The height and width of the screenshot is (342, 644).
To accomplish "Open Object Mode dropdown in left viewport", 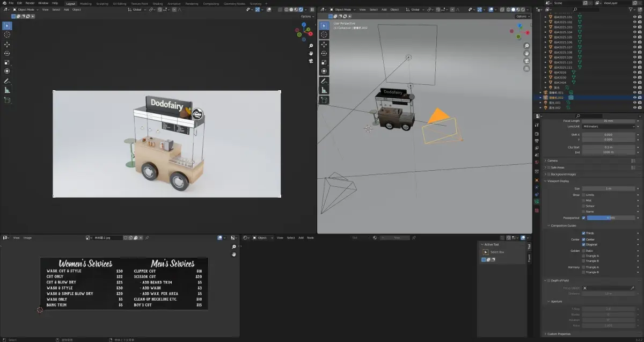I will (26, 10).
